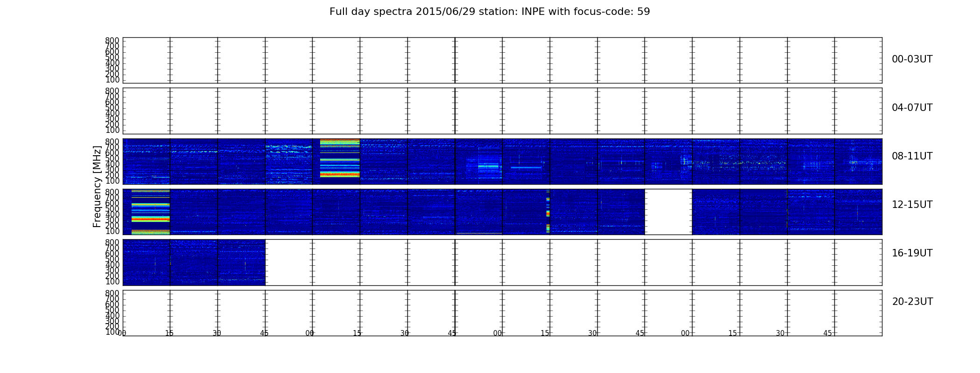Select the '00-03UT' row label
The height and width of the screenshot is (373, 980).
(x=912, y=59)
